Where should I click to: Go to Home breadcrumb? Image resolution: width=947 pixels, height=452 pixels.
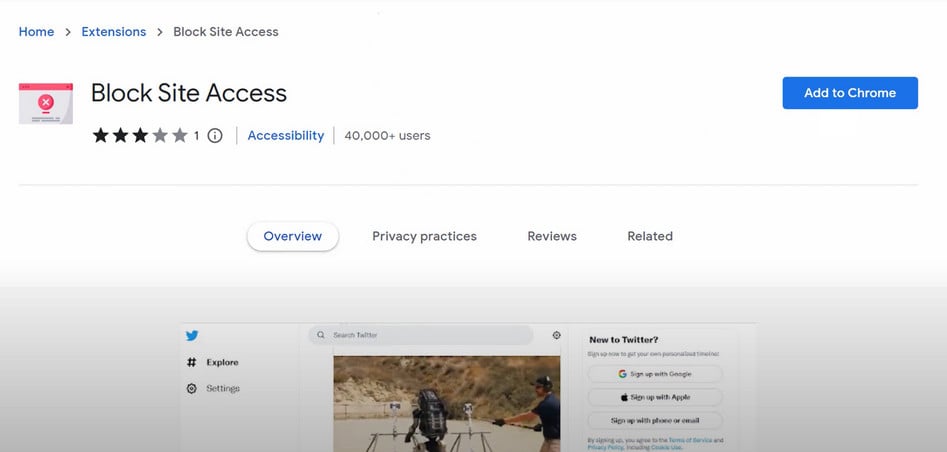click(x=37, y=32)
